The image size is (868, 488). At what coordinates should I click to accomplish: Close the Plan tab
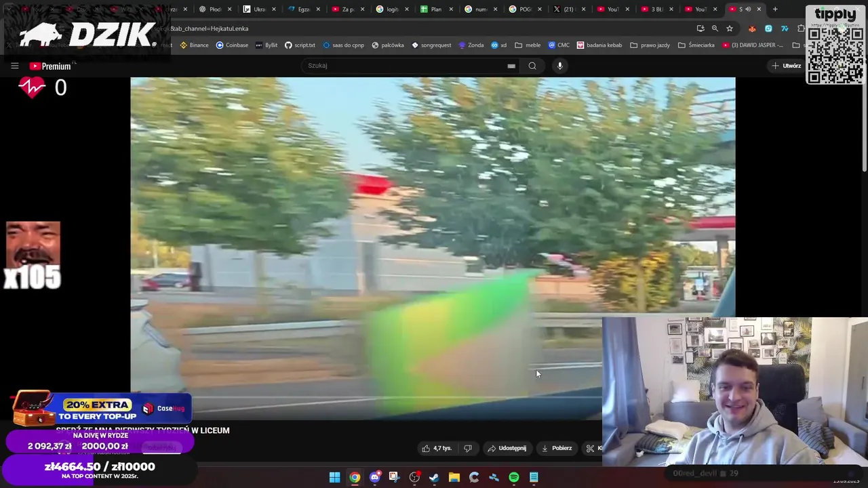451,9
